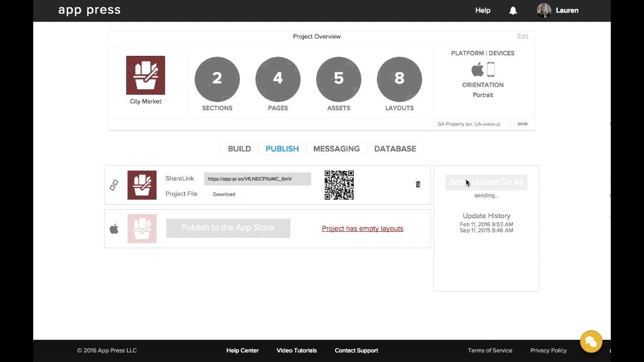644x362 pixels.
Task: Click Send Update To All button
Action: (x=487, y=183)
